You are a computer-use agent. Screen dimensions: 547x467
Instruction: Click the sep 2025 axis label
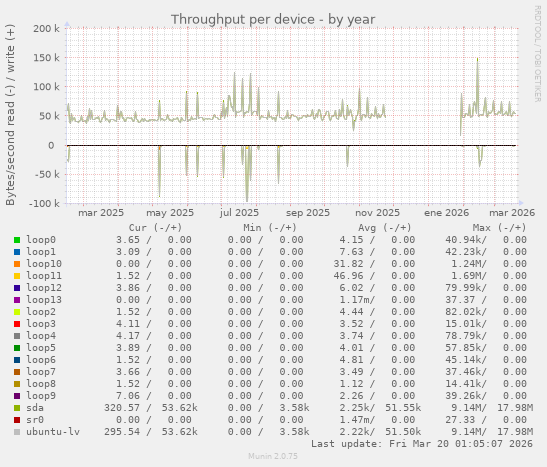[x=308, y=213]
